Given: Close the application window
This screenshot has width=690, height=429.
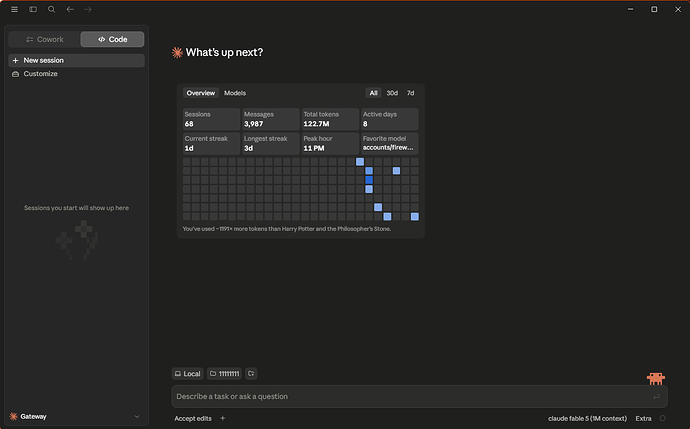Looking at the screenshot, I should point(678,9).
